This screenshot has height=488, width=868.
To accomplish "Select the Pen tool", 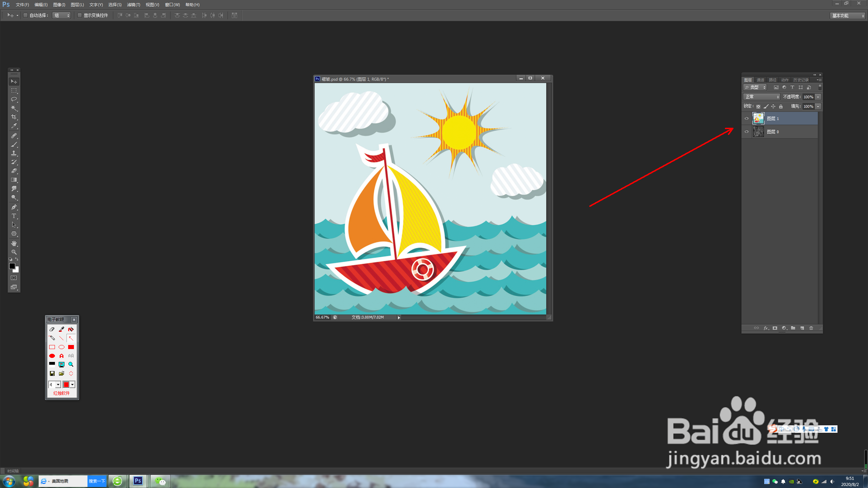I will click(x=14, y=207).
